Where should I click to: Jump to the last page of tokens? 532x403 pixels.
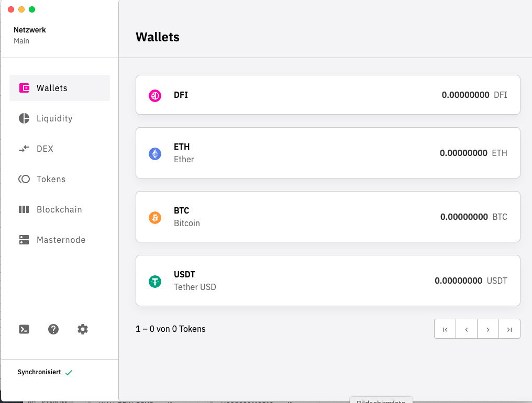pyautogui.click(x=509, y=329)
